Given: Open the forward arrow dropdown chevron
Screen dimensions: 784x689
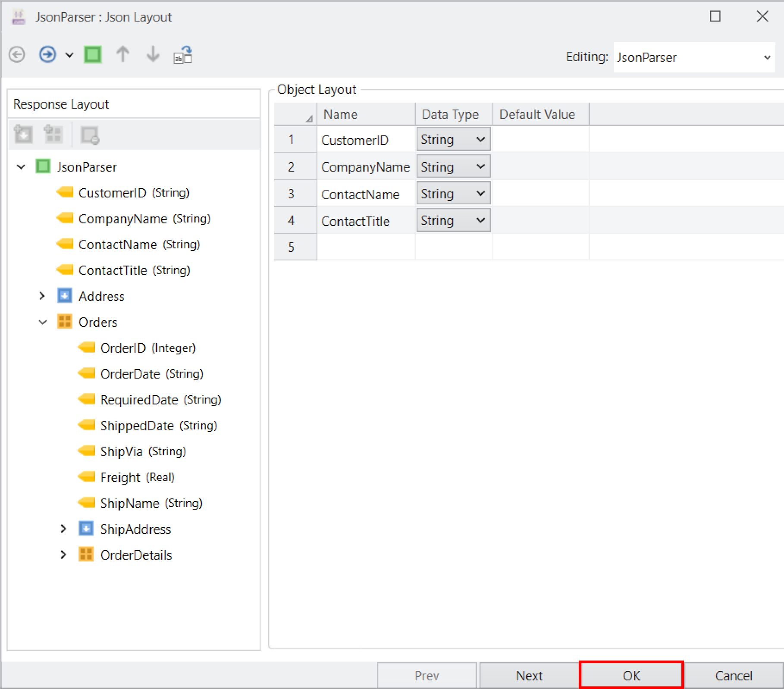Looking at the screenshot, I should click(x=69, y=55).
